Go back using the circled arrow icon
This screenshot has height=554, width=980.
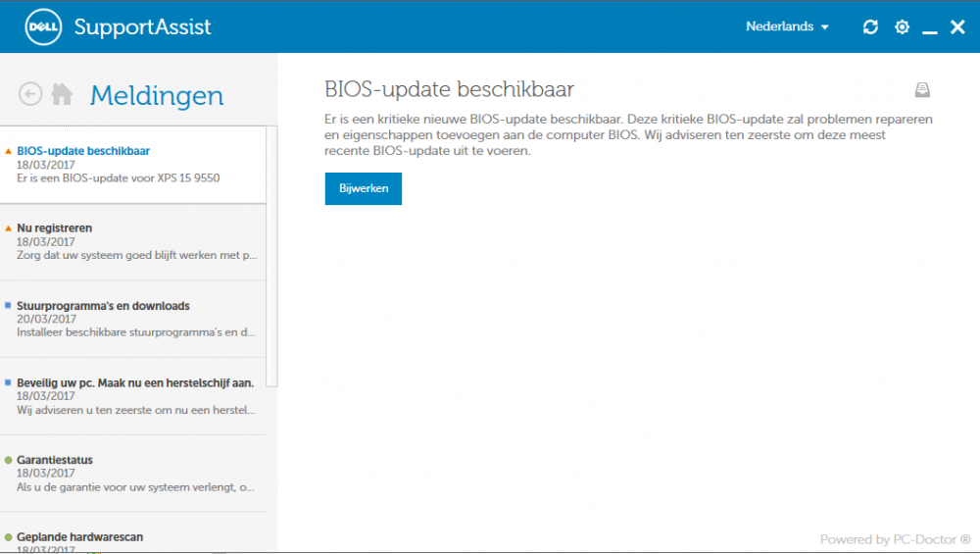tap(30, 94)
